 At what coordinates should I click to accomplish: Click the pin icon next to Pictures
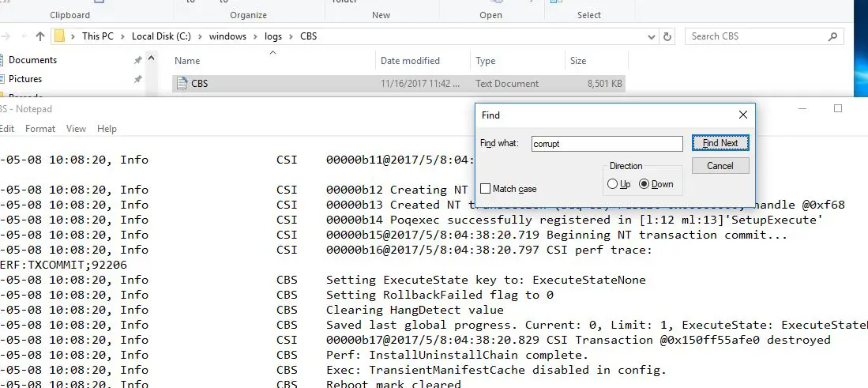(x=138, y=79)
